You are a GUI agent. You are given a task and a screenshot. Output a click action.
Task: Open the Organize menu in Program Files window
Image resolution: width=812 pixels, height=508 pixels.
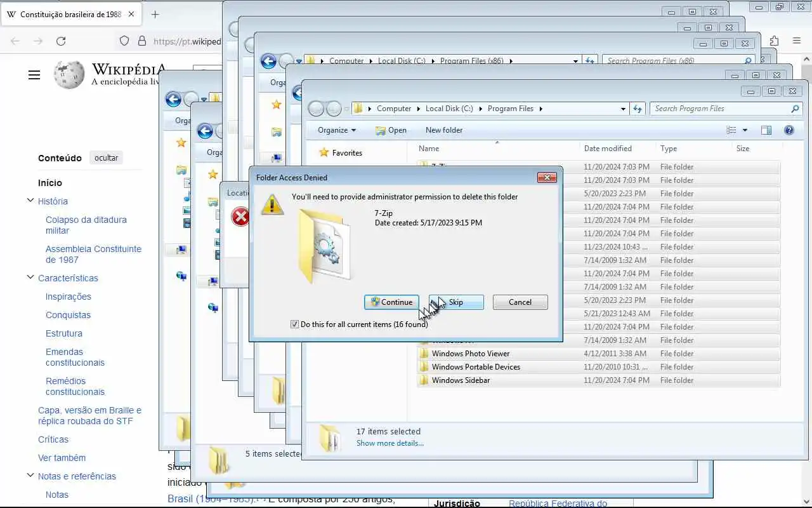337,130
